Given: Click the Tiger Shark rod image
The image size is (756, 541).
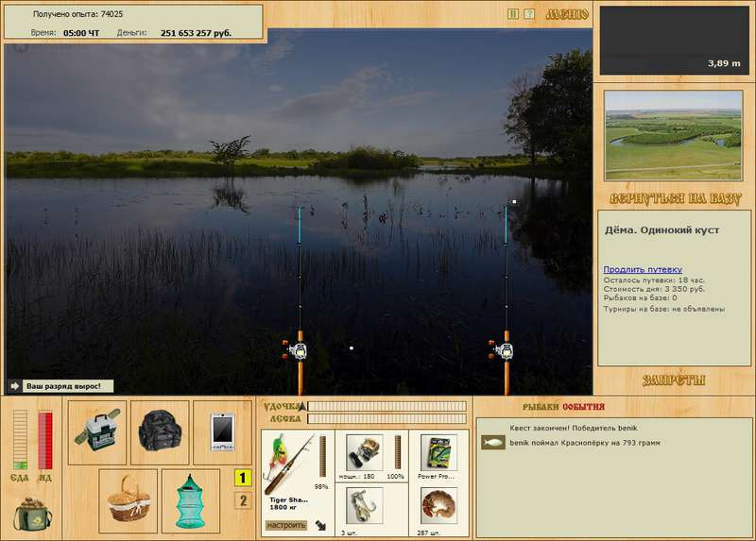Looking at the screenshot, I should pyautogui.click(x=289, y=464).
